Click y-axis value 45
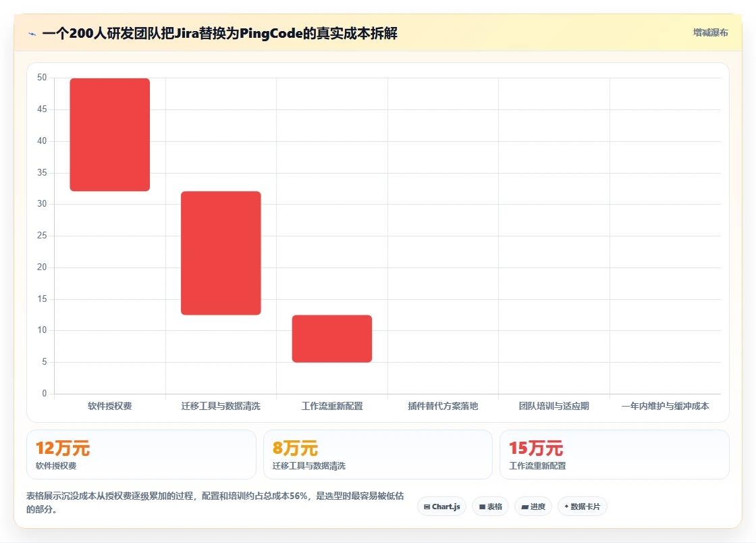The height and width of the screenshot is (543, 756). click(42, 109)
